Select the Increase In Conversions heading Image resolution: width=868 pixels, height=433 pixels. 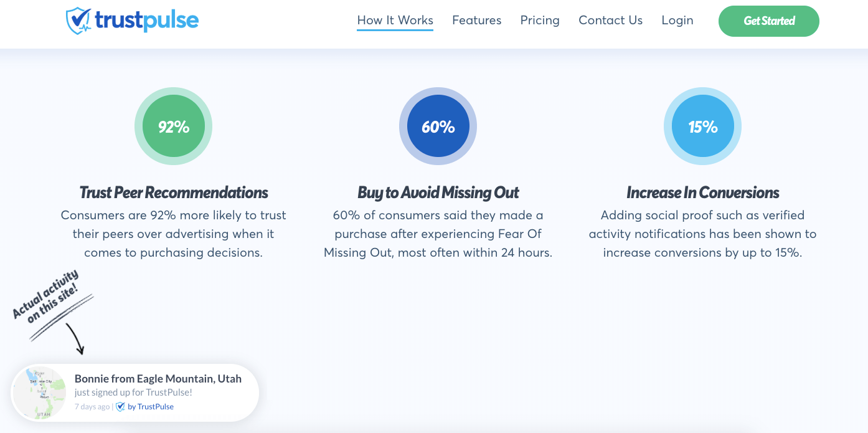[702, 193]
